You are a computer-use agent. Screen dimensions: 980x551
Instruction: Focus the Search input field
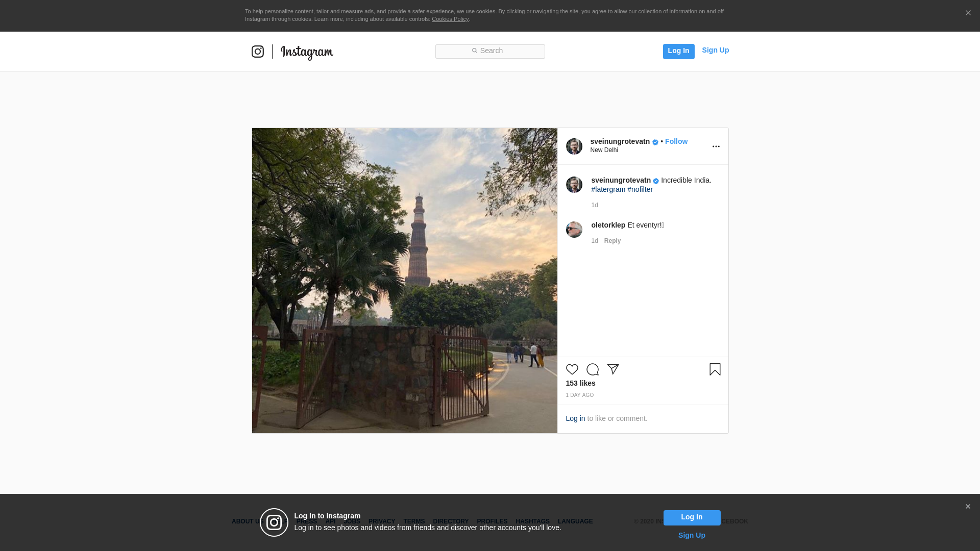[490, 51]
